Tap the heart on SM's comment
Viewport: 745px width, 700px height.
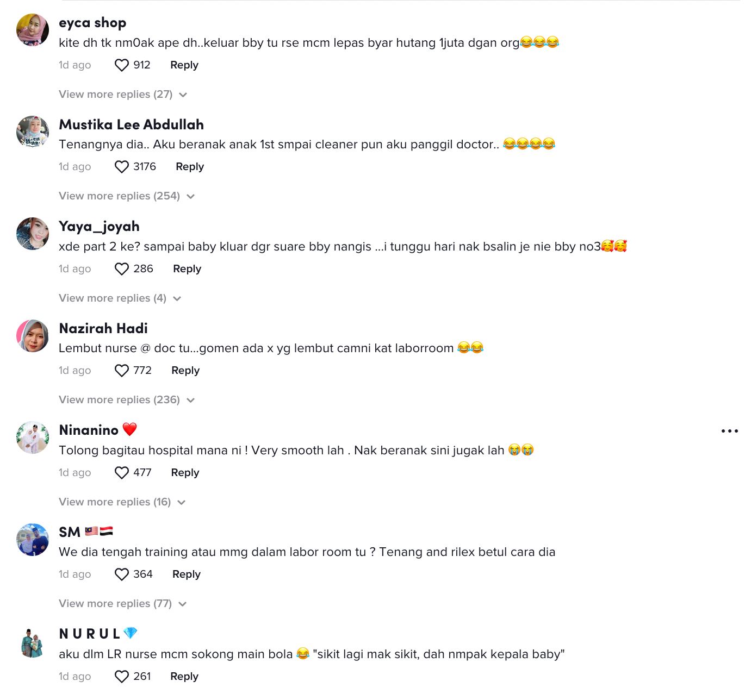[121, 574]
